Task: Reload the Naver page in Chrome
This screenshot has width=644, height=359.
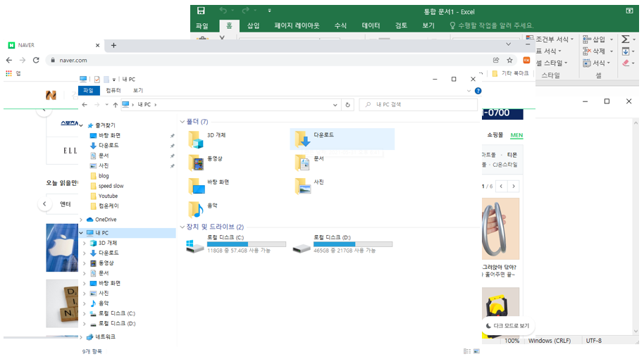Action: 36,60
